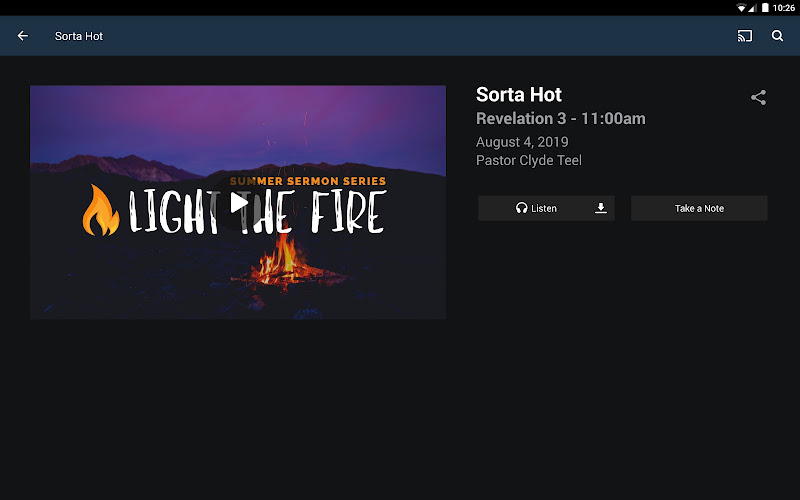Viewport: 800px width, 500px height.
Task: Click the Listen button
Action: click(536, 208)
